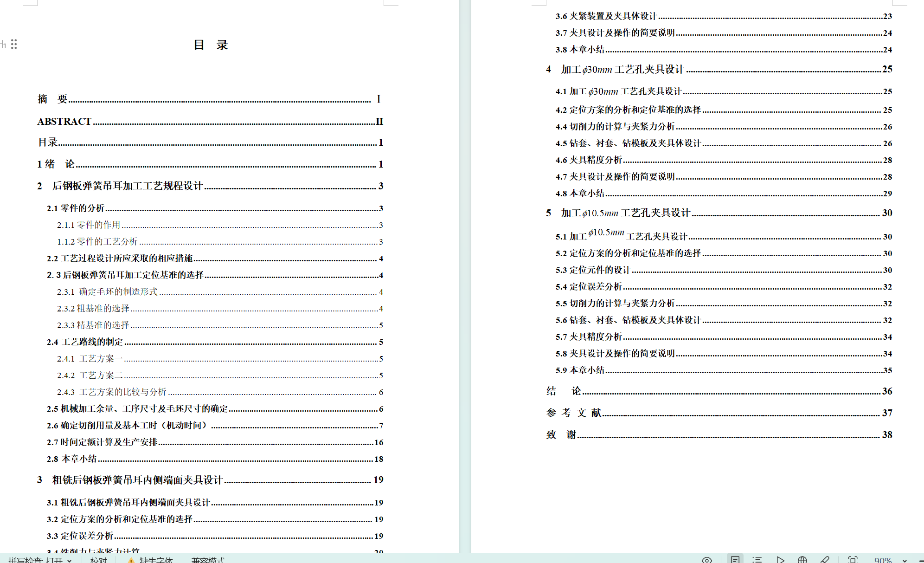This screenshot has width=924, height=563.
Task: Click 5.5 切削力的计算与夹紧力分析 entry
Action: 724,303
